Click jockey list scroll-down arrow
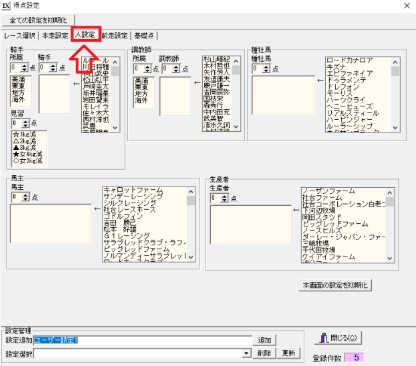 coord(115,128)
